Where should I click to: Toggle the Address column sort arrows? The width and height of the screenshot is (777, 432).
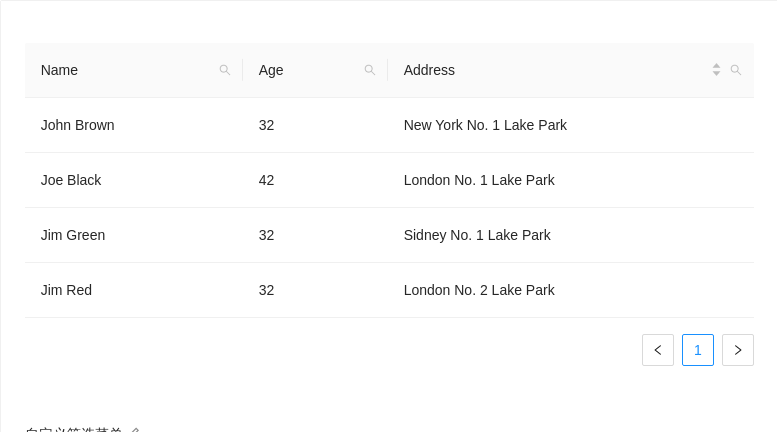tap(716, 70)
